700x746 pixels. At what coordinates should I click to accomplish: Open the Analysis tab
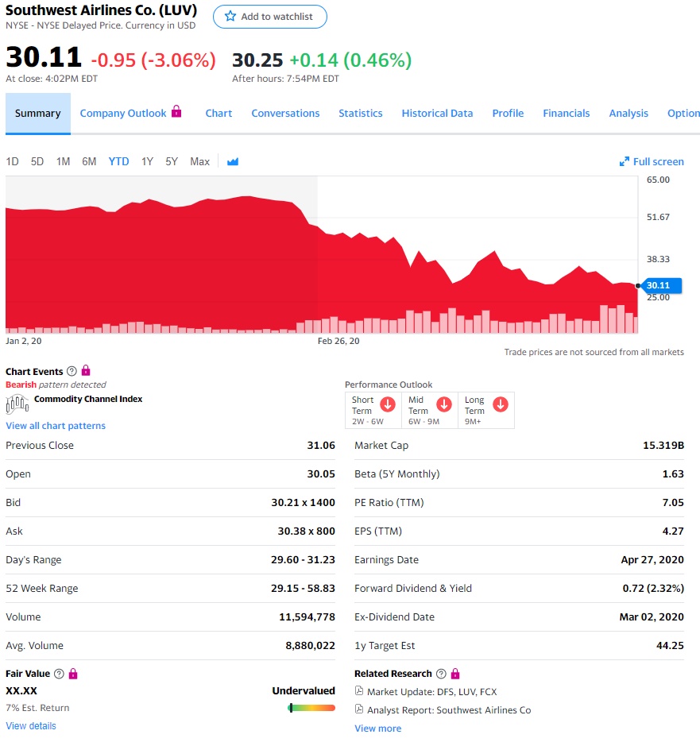click(x=628, y=114)
